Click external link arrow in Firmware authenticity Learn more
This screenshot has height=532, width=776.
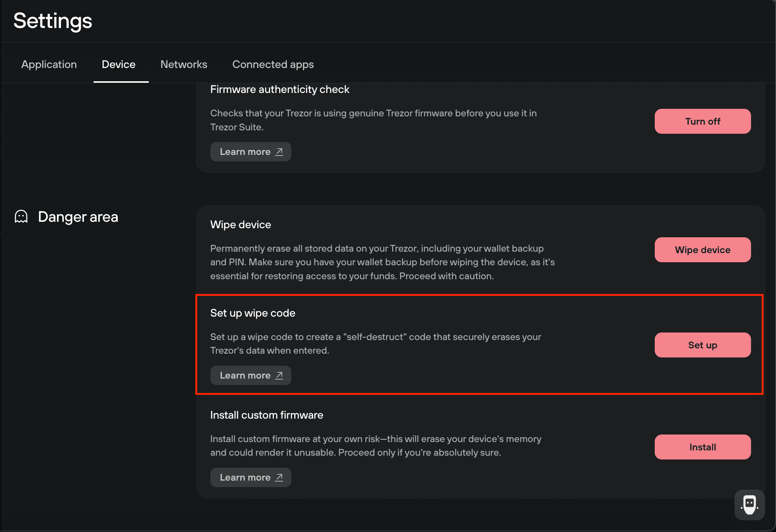pos(279,152)
